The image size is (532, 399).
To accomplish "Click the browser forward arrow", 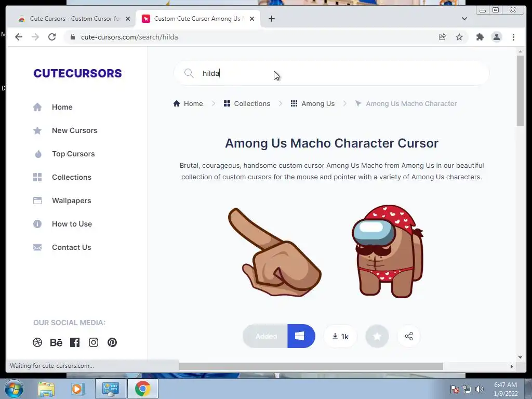I will coord(35,37).
